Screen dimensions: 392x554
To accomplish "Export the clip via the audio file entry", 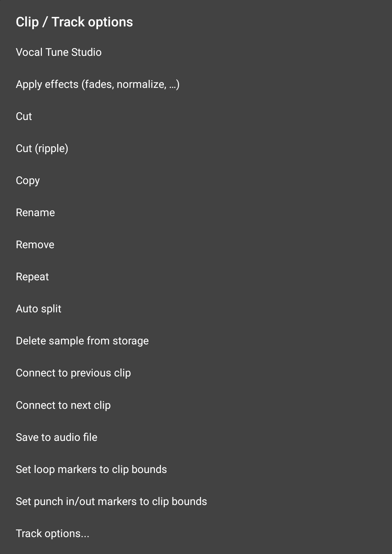I will click(x=57, y=437).
